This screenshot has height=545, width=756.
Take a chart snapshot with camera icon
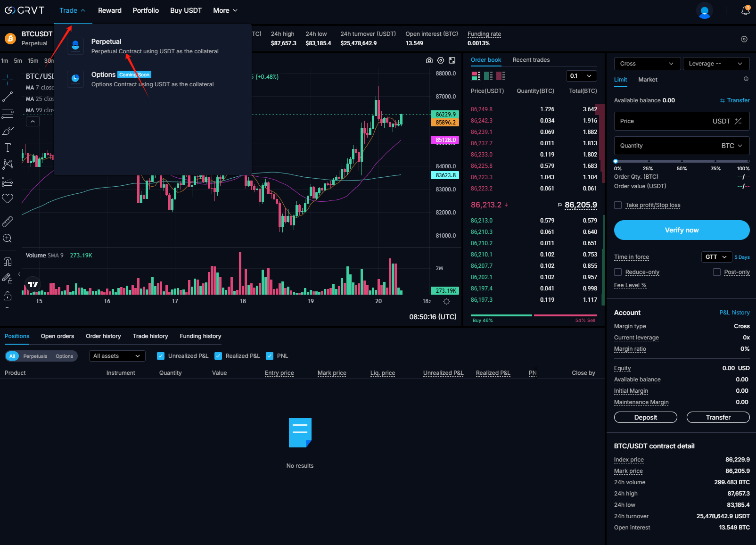(x=429, y=60)
